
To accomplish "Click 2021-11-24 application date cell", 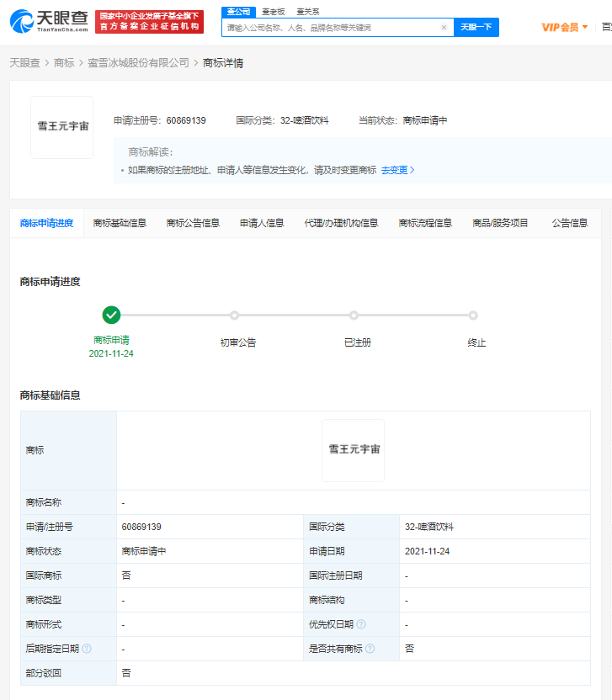I will click(427, 551).
